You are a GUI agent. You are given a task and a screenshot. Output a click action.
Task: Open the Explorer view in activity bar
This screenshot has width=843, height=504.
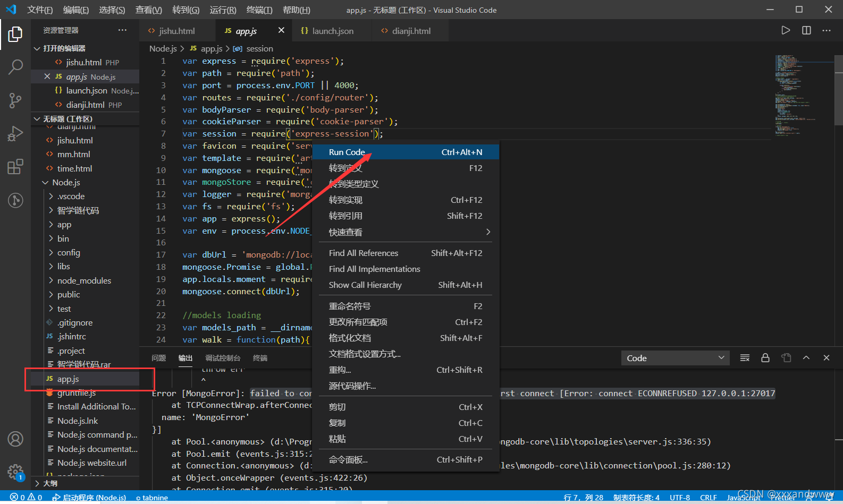pos(15,35)
